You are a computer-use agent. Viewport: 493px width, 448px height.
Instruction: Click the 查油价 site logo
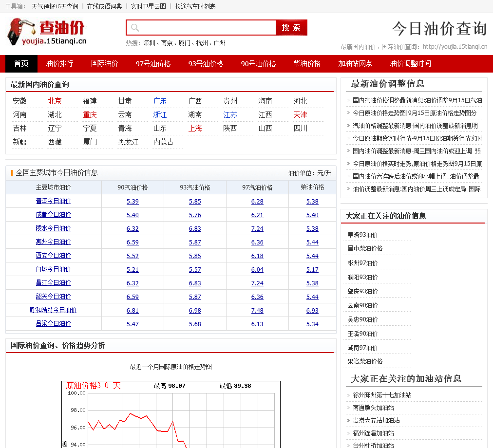pyautogui.click(x=47, y=32)
